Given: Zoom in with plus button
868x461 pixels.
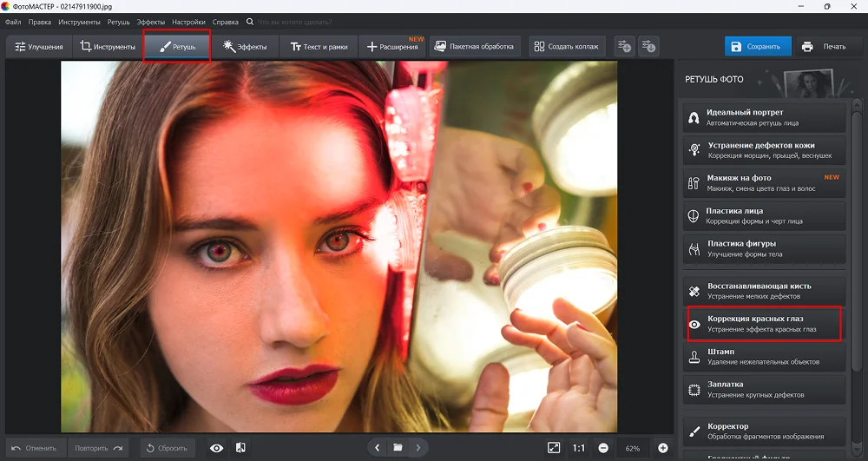Looking at the screenshot, I should [x=662, y=448].
